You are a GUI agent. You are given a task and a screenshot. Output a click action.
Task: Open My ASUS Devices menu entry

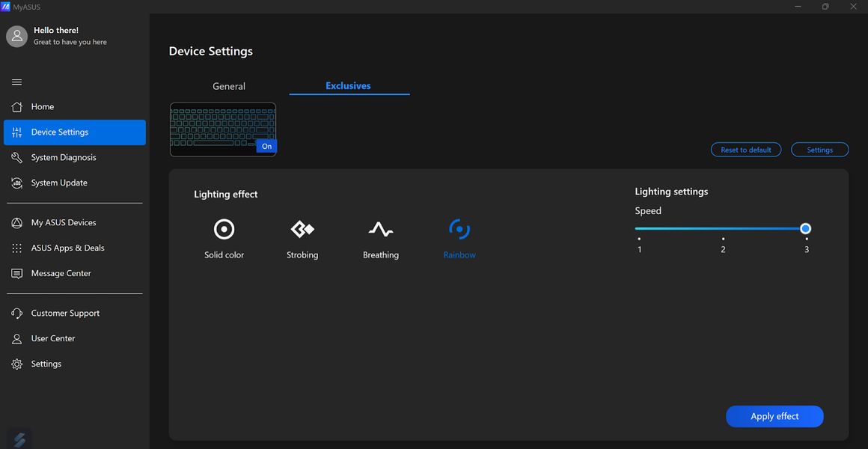75,222
